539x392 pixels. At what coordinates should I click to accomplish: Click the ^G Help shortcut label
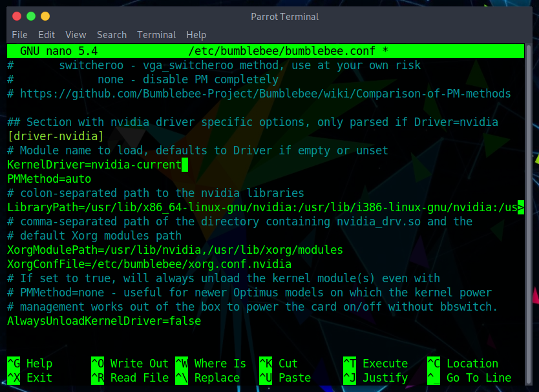tap(30, 364)
